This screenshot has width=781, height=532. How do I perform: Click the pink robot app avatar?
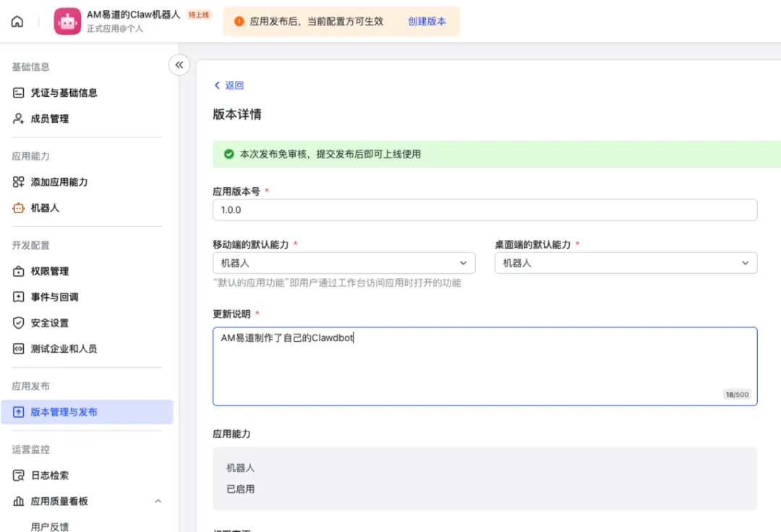click(67, 22)
